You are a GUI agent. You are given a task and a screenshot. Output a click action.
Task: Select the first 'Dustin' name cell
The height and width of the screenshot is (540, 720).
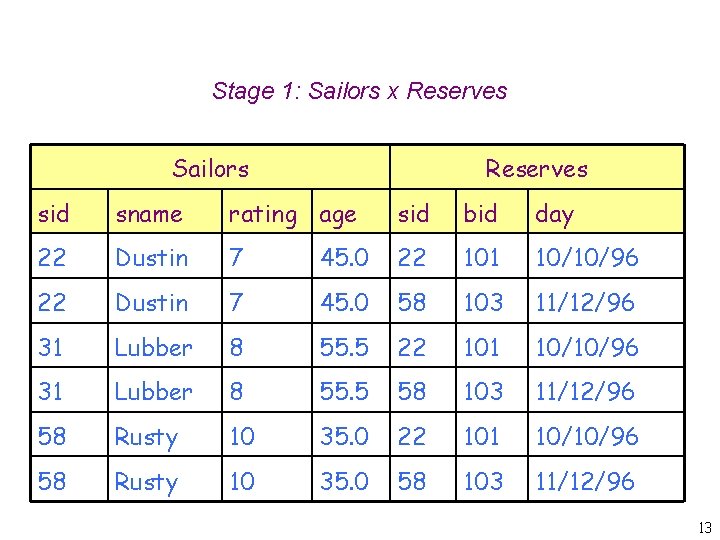pyautogui.click(x=152, y=258)
